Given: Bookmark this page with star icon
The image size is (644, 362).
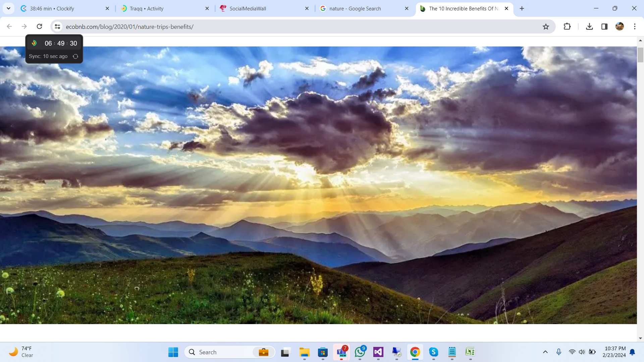Looking at the screenshot, I should 546,26.
